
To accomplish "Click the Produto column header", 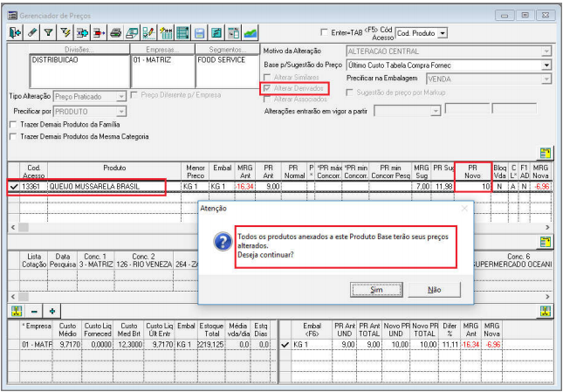I will (x=114, y=172).
